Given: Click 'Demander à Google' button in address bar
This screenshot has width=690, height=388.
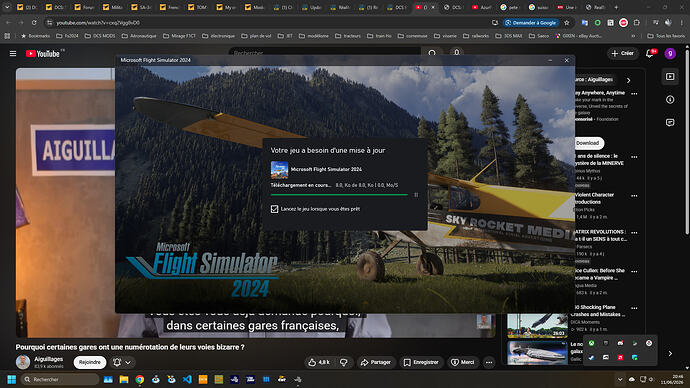Looking at the screenshot, I should [x=530, y=22].
